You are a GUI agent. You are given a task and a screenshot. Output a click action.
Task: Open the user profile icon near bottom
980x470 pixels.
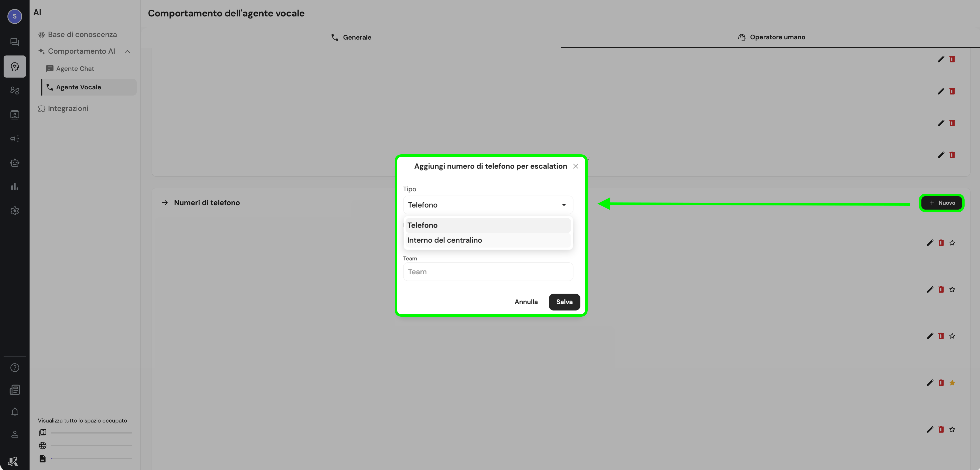(14, 434)
